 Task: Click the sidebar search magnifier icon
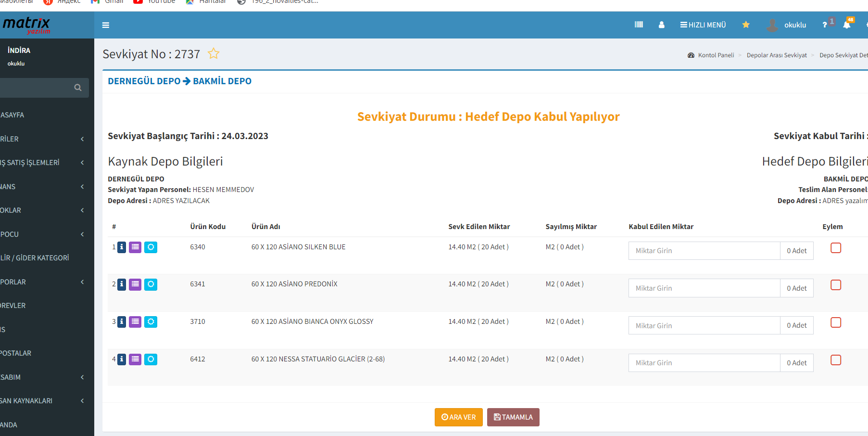[78, 88]
